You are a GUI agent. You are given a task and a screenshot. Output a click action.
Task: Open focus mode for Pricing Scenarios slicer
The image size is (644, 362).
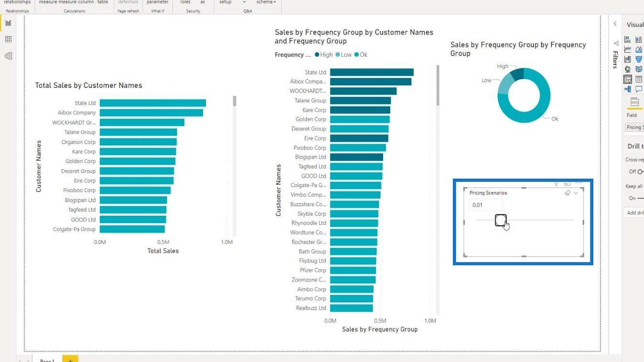567,183
